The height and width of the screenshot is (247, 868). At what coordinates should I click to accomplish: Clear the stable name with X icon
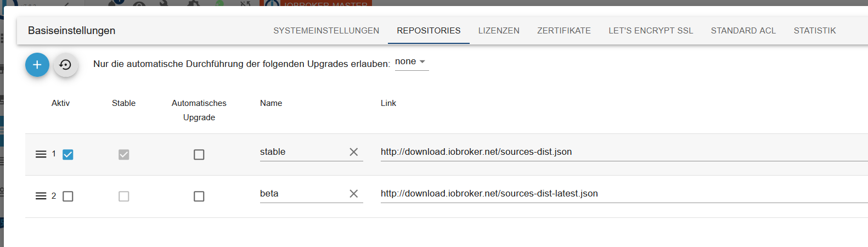click(354, 152)
